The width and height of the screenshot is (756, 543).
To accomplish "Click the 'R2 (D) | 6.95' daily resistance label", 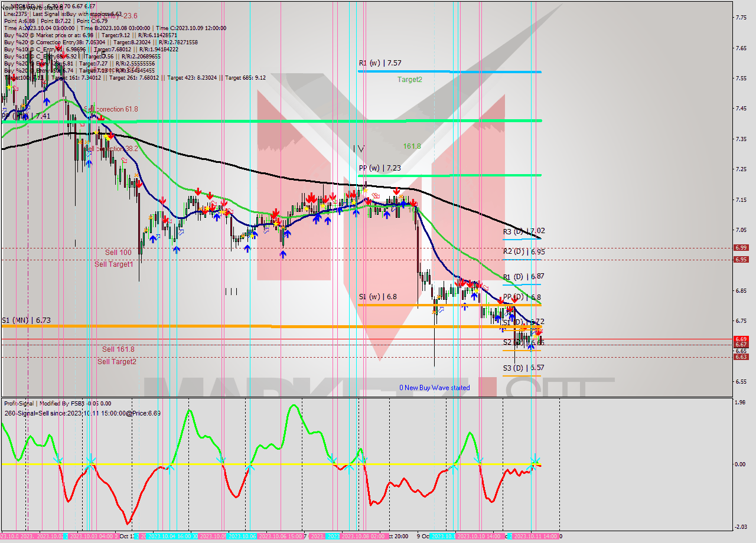I will pyautogui.click(x=524, y=251).
